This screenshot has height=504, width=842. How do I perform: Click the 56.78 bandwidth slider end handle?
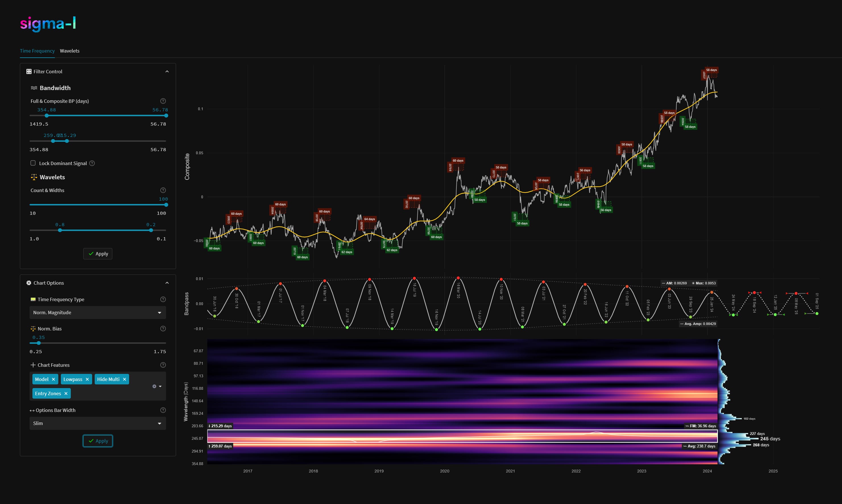[x=166, y=116]
